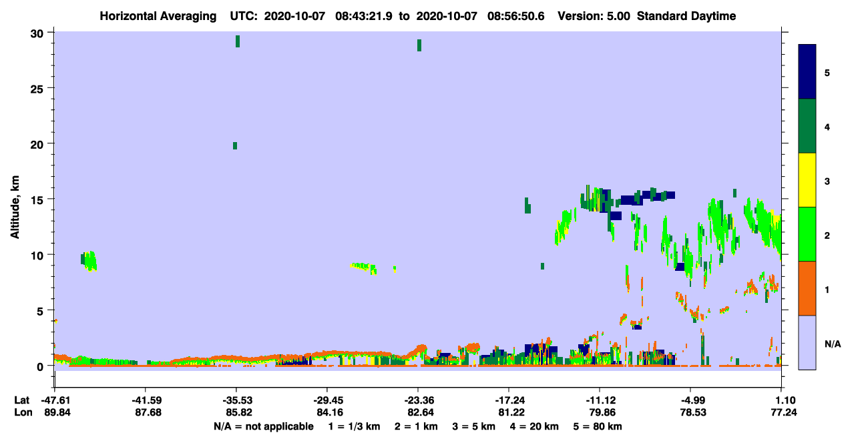The image size is (868, 445).
Task: Click the colorbar label '3'
Action: [x=827, y=180]
